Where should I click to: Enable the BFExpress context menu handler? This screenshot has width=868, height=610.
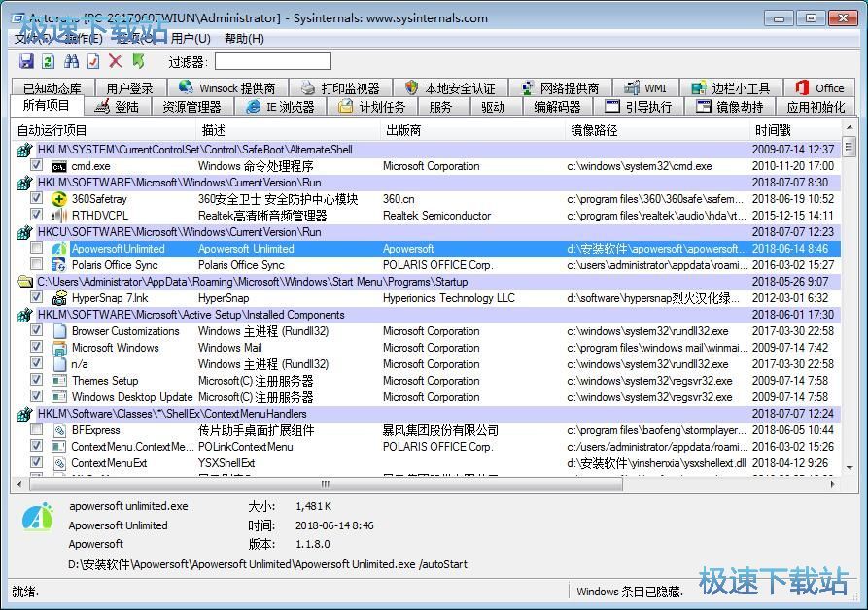[x=37, y=429]
